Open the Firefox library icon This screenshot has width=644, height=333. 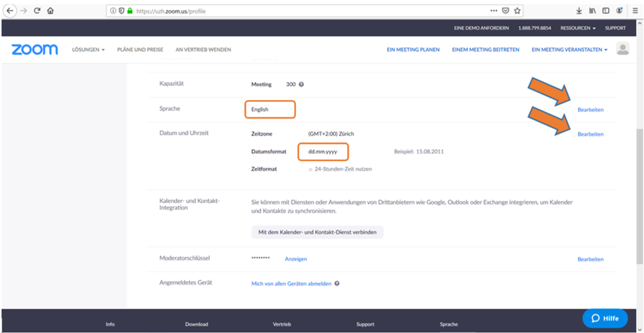592,11
